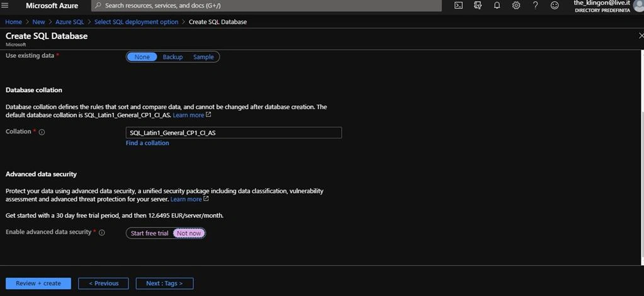Open the Directory + subscription filter icon
The height and width of the screenshot is (296, 644).
click(478, 5)
